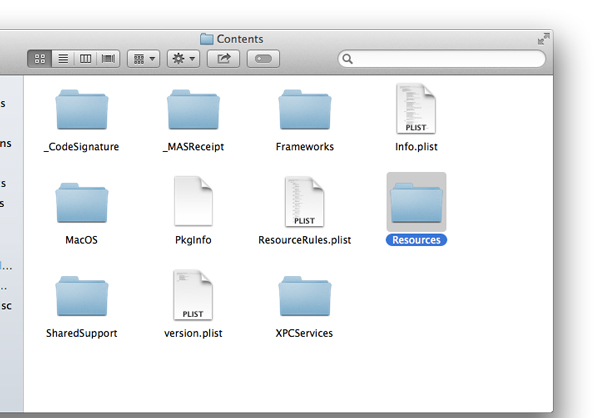
Task: Click the magnifying glass search icon
Action: [347, 59]
